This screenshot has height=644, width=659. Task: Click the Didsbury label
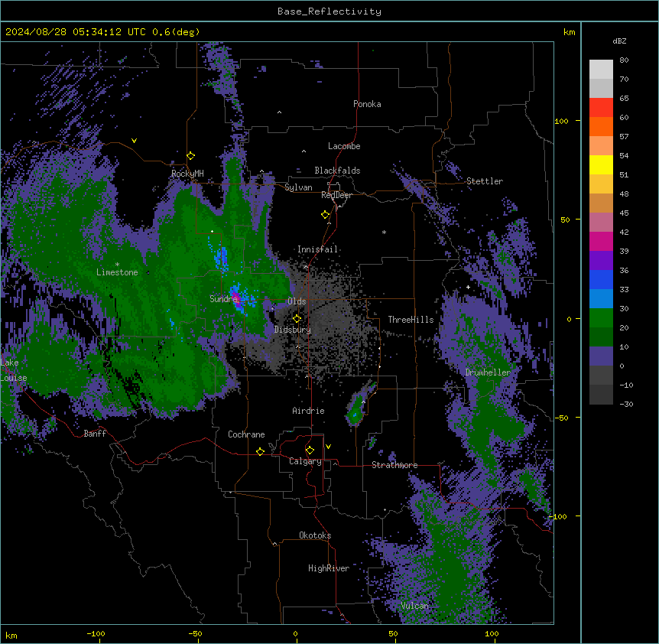[293, 330]
